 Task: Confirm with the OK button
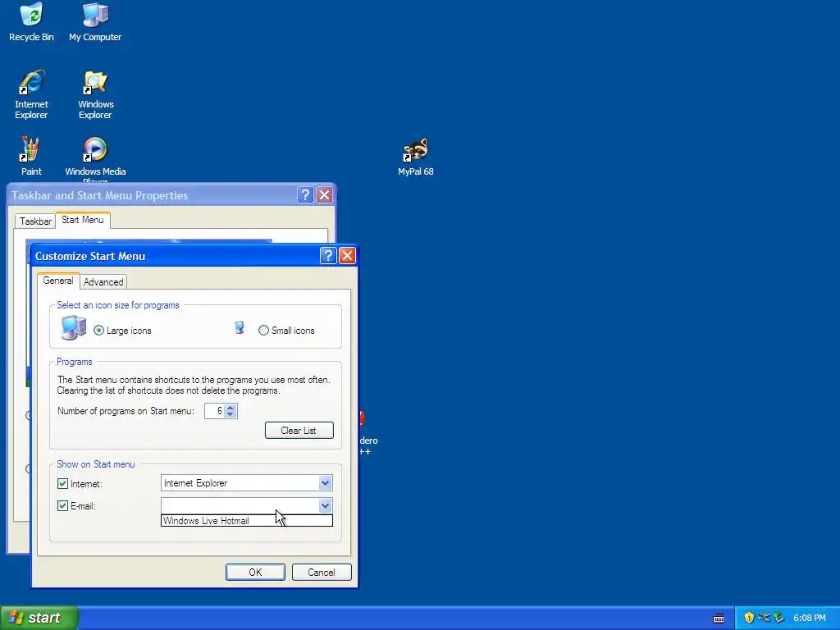coord(255,572)
